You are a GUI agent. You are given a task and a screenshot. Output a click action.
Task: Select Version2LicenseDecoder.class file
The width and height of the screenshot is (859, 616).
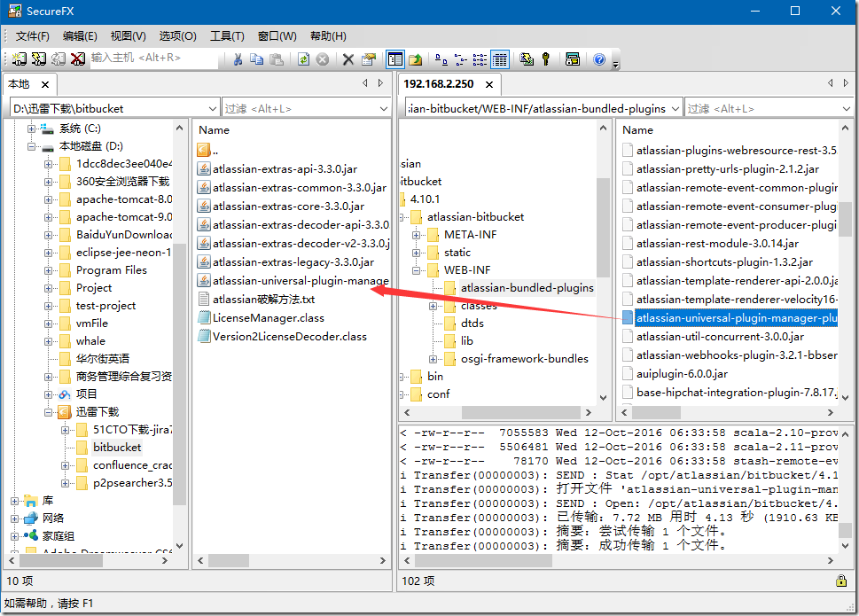(x=289, y=337)
